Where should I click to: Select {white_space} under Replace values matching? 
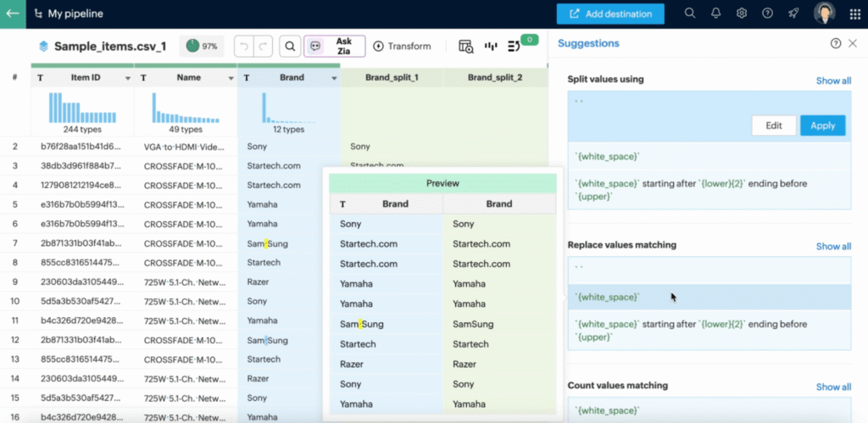tap(709, 298)
